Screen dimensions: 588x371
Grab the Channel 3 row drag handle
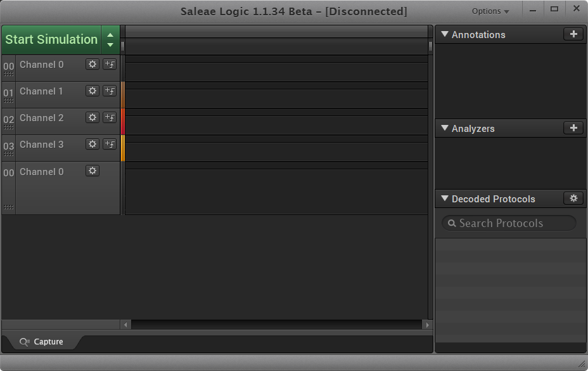click(x=8, y=154)
